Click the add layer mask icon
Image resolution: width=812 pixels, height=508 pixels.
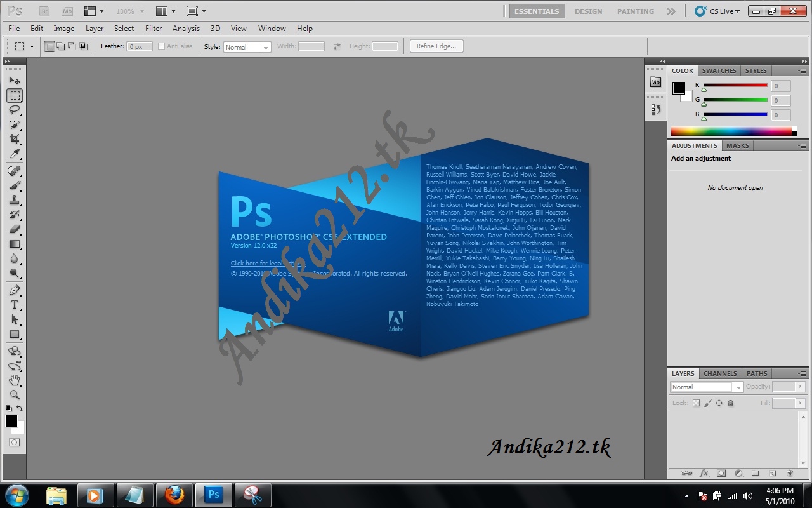[x=721, y=473]
